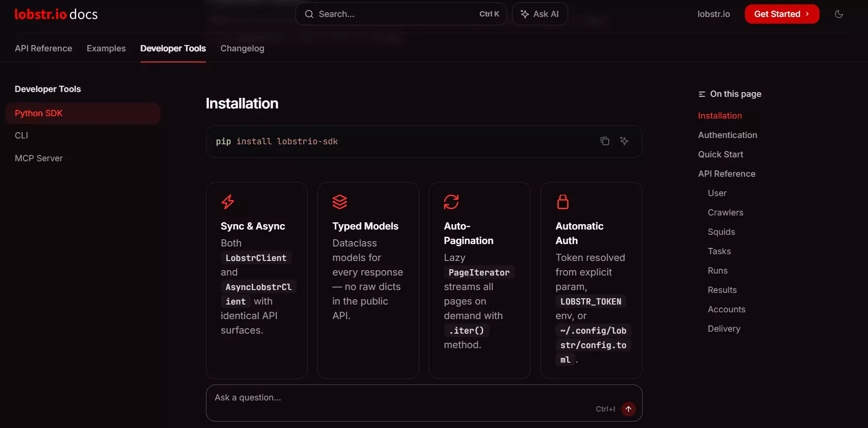This screenshot has height=428, width=868.
Task: Go to the Results subsection
Action: click(x=722, y=290)
